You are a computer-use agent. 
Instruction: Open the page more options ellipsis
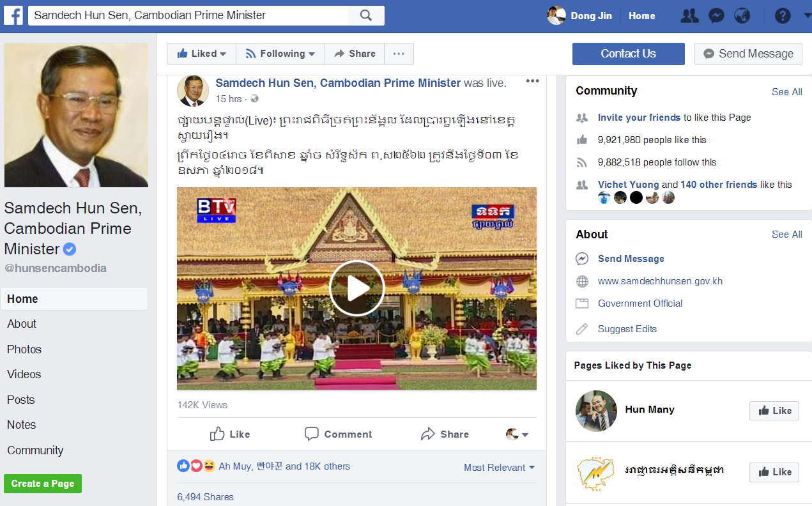point(399,54)
